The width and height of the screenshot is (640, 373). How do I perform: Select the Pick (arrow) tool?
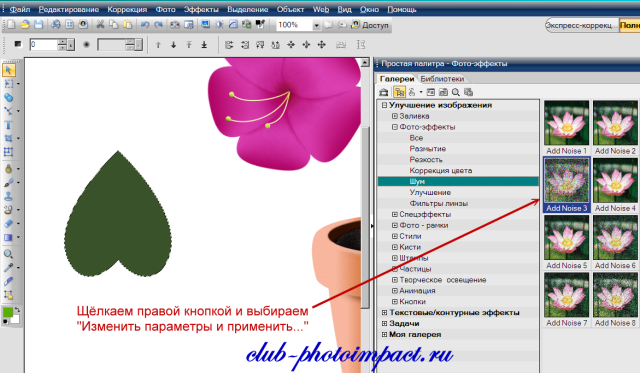(9, 70)
